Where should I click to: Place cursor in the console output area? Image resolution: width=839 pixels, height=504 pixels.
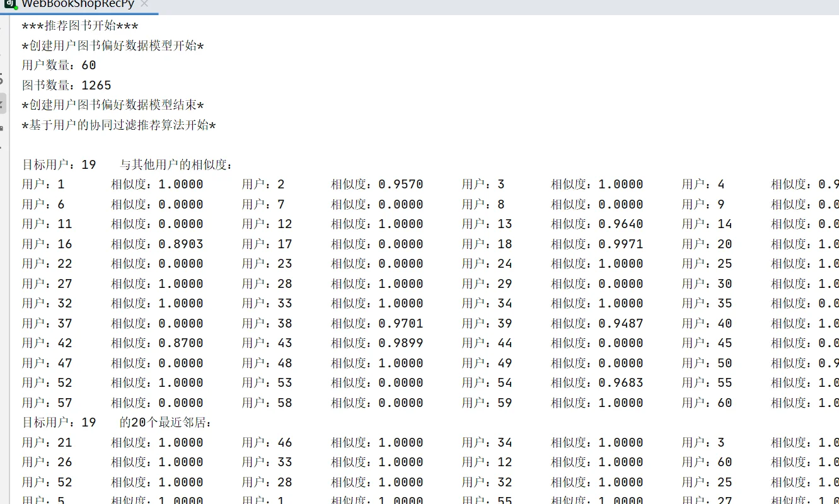point(378,283)
